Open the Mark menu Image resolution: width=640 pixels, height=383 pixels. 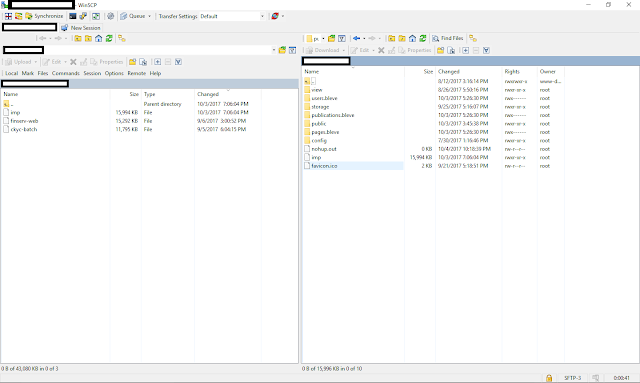[x=28, y=73]
